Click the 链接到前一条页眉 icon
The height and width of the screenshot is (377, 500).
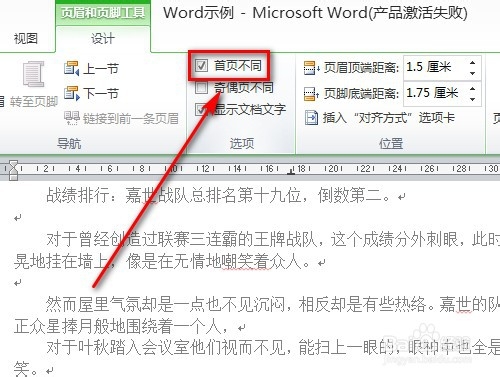pos(71,118)
